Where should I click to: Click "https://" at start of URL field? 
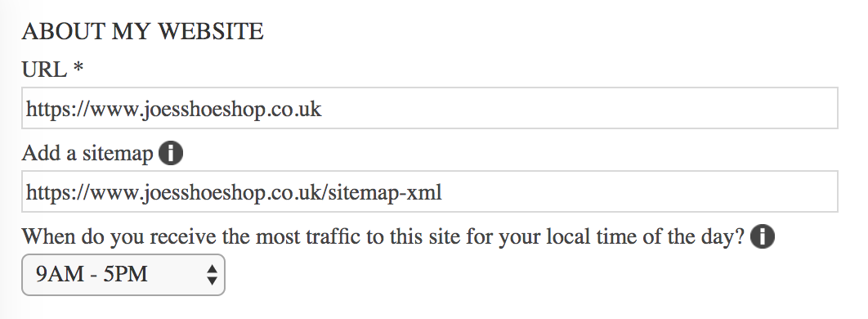click(58, 109)
